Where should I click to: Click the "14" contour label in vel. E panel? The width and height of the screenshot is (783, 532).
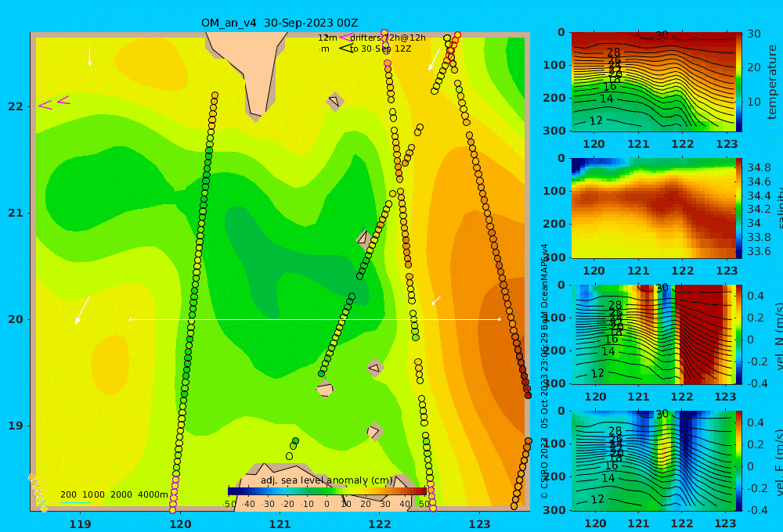tap(608, 478)
